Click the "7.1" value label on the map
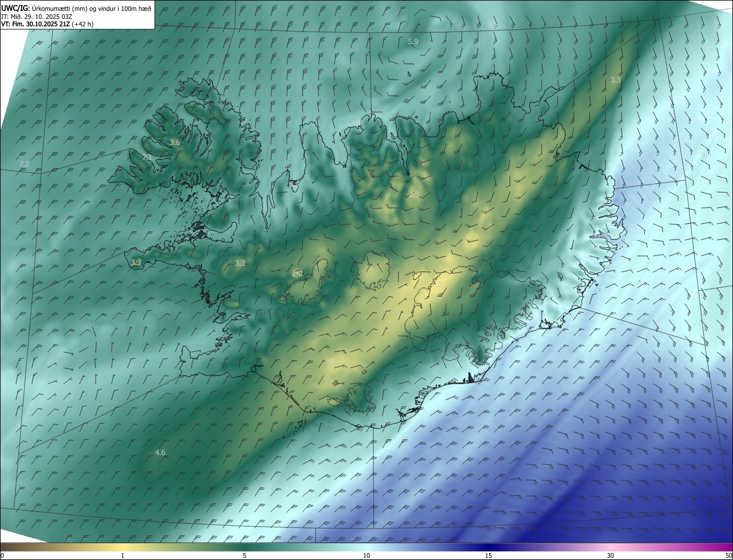733x560 pixels. [x=147, y=157]
